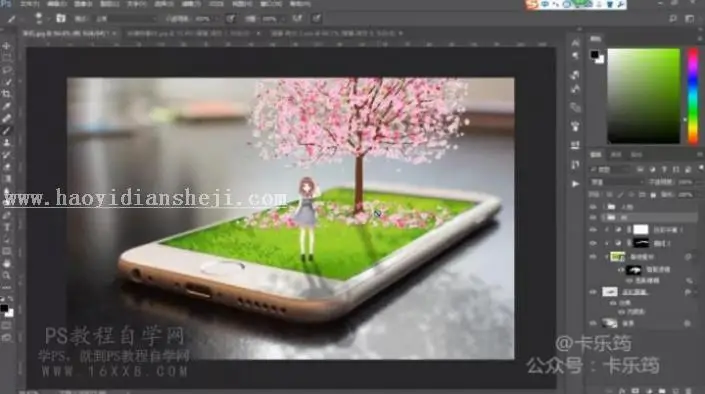This screenshot has height=394, width=705.
Task: Select the Path Selection tool
Action: [7, 240]
